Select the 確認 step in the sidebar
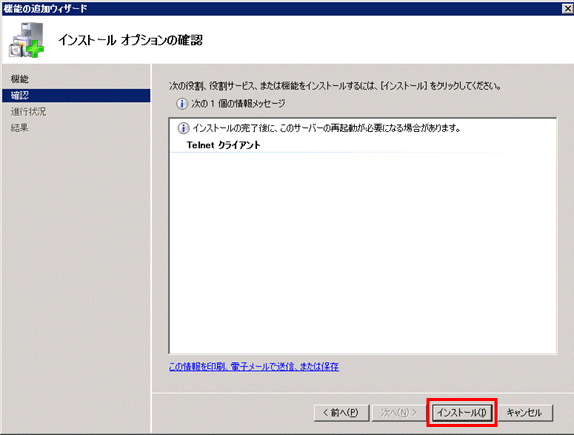This screenshot has width=574, height=435. [x=76, y=95]
